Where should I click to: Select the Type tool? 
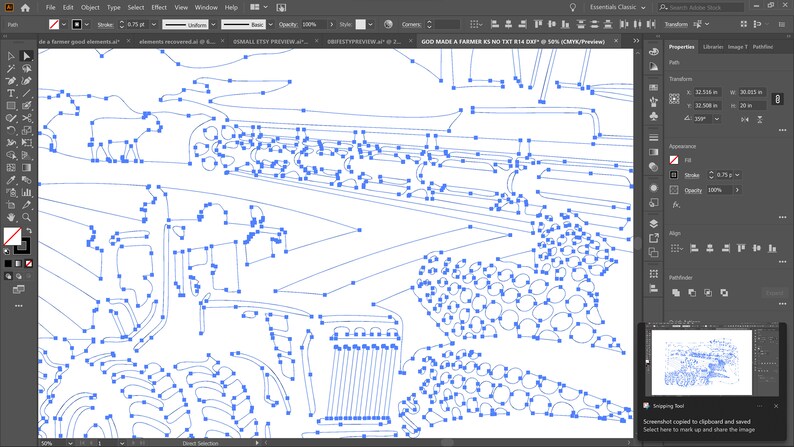coord(11,93)
